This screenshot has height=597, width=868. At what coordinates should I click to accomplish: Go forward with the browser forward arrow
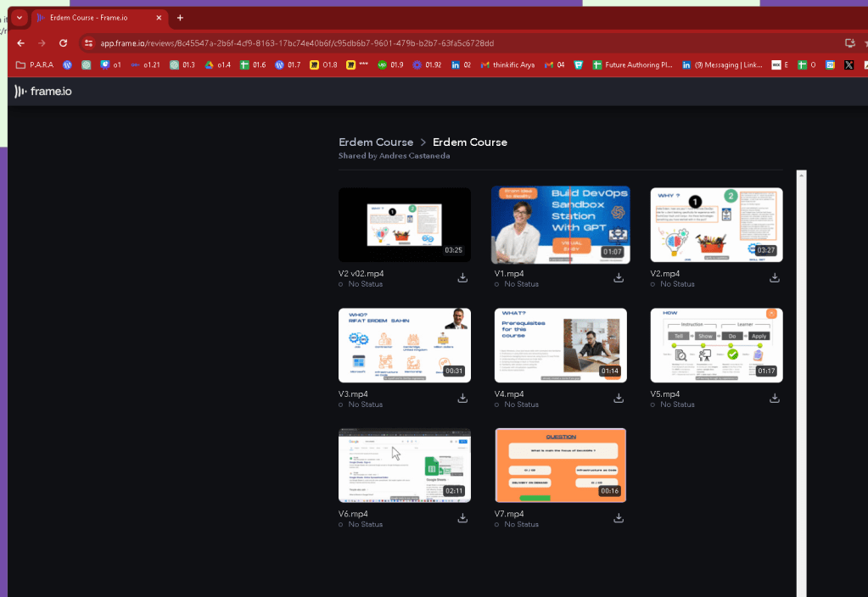(x=42, y=43)
